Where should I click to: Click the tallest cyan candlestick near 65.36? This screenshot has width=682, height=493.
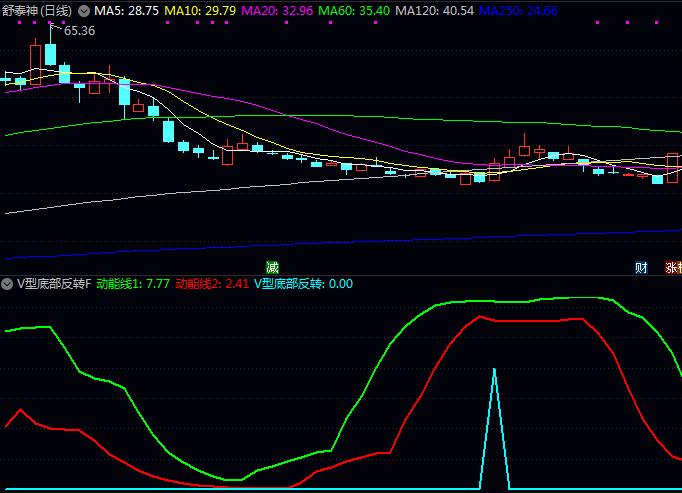pyautogui.click(x=50, y=54)
